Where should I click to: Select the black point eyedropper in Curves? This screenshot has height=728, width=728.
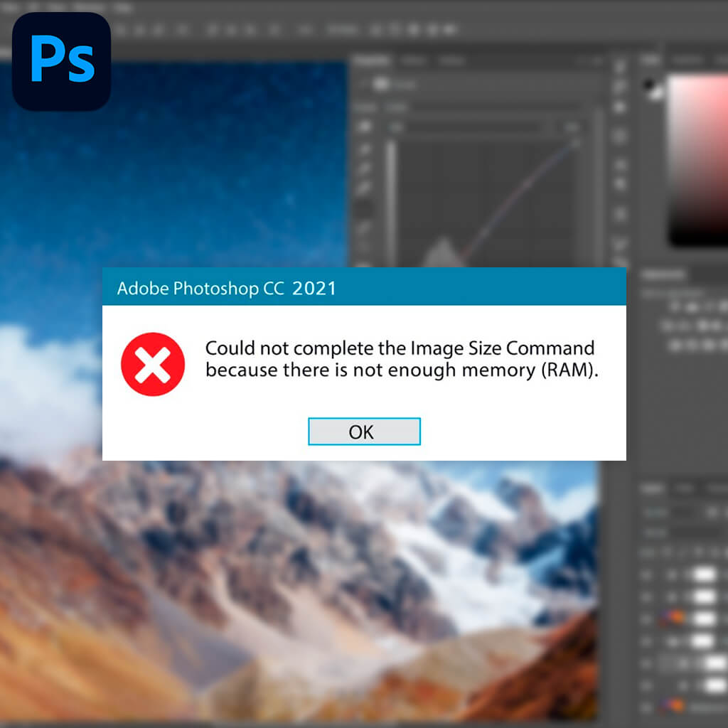[365, 149]
